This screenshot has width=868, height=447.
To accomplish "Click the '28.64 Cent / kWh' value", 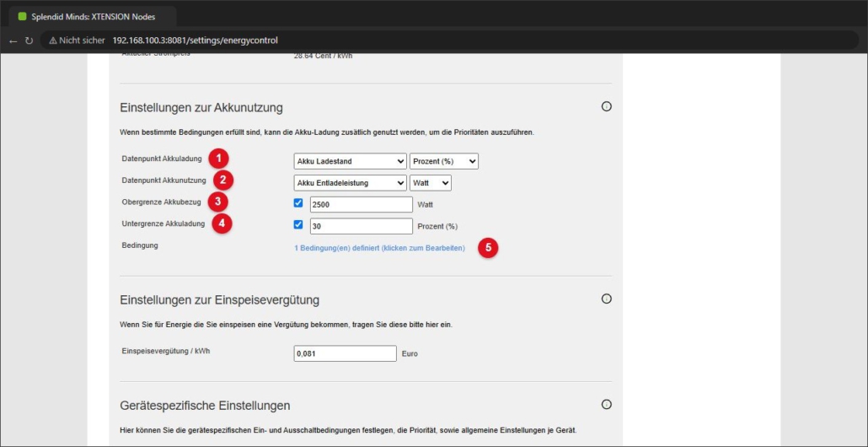I will coord(323,56).
